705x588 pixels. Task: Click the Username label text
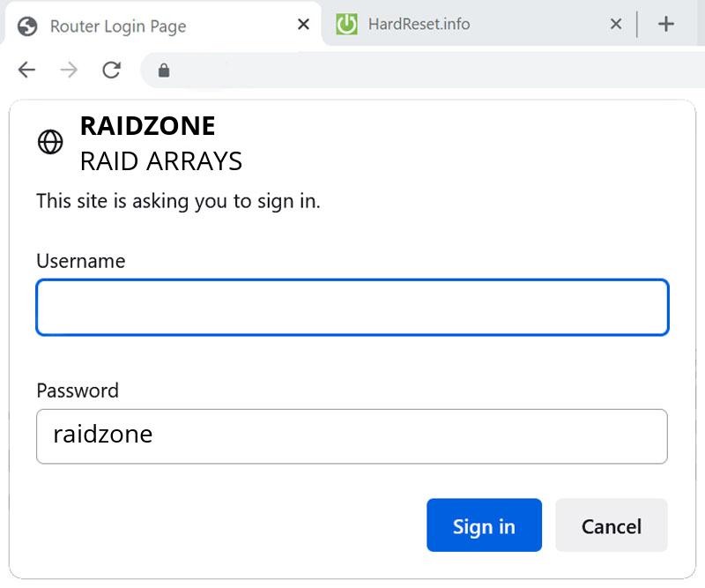point(80,261)
